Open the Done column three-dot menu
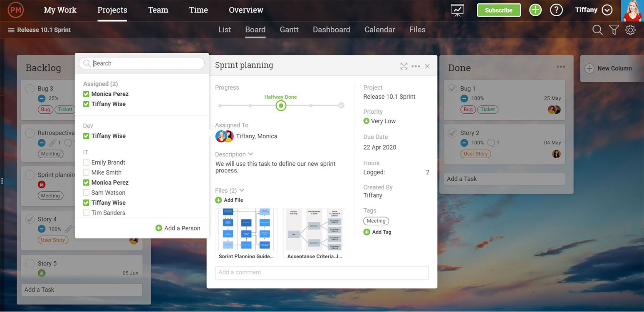Screen dimensions: 644x312 (x=561, y=67)
